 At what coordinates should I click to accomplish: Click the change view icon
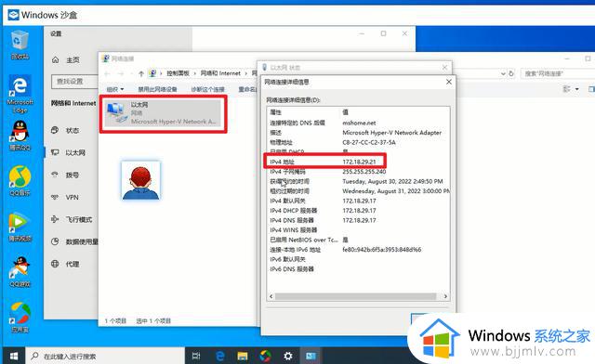pyautogui.click(x=567, y=89)
